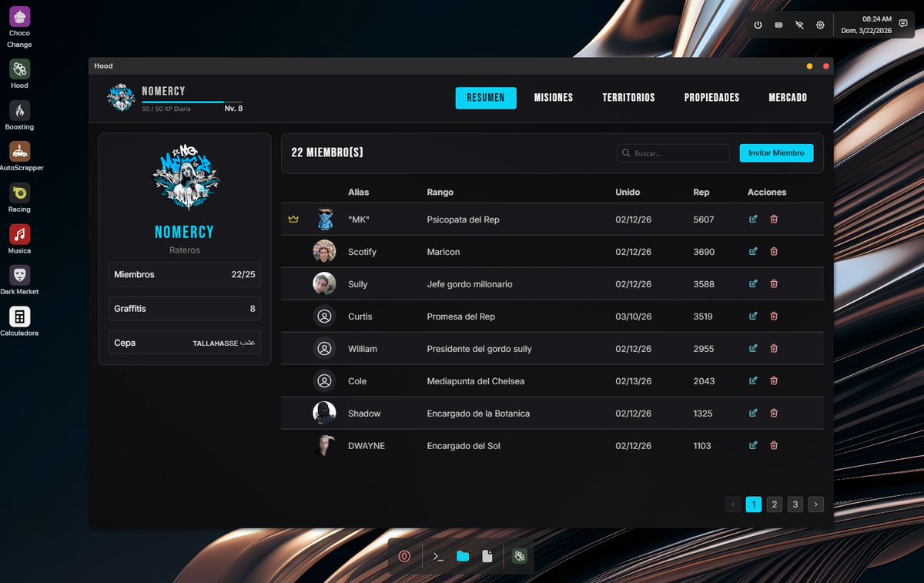
Task: Remove member Scotify with trash icon
Action: pos(774,252)
